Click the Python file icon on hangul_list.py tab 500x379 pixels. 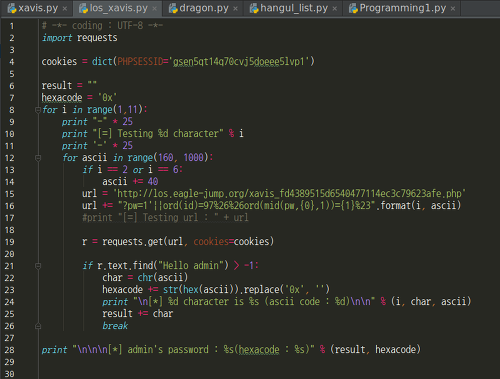tap(254, 8)
